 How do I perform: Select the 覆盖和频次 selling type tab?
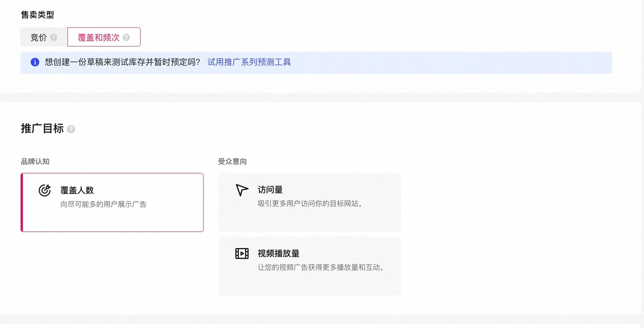[99, 38]
